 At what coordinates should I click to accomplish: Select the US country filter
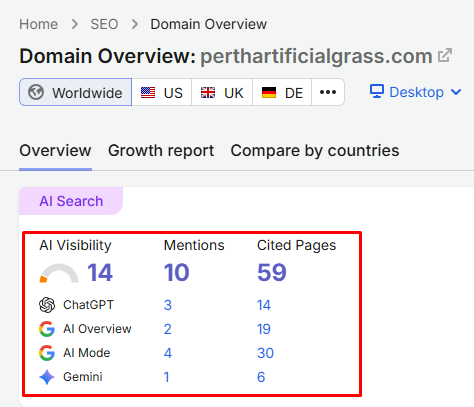162,92
